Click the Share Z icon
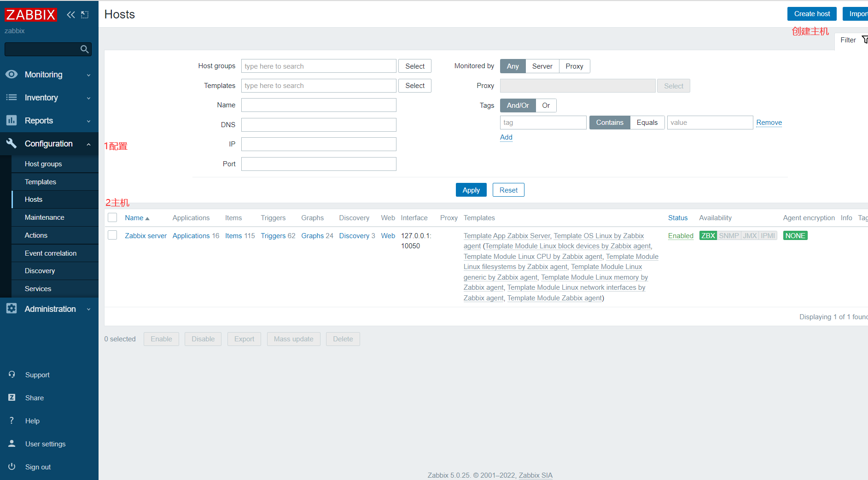 (12, 398)
